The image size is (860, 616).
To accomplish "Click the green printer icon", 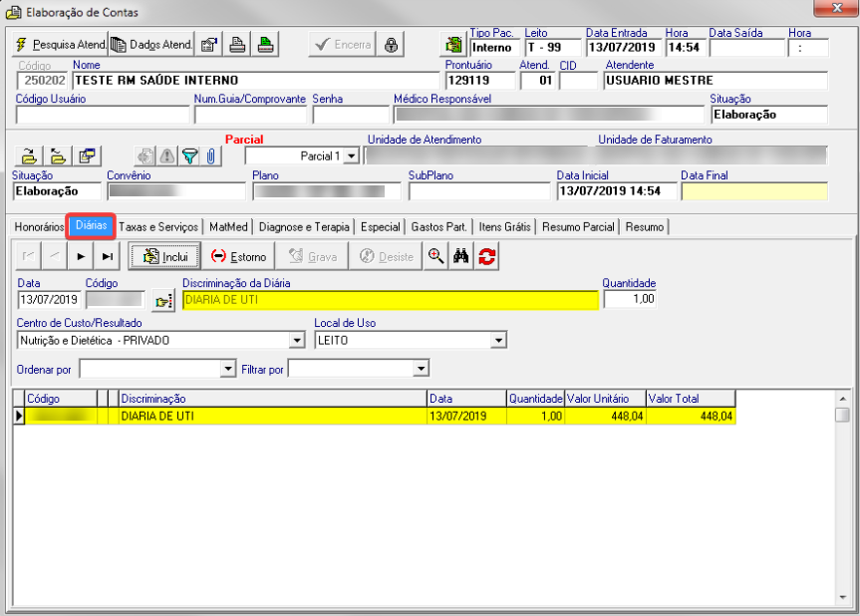I will coord(265,45).
